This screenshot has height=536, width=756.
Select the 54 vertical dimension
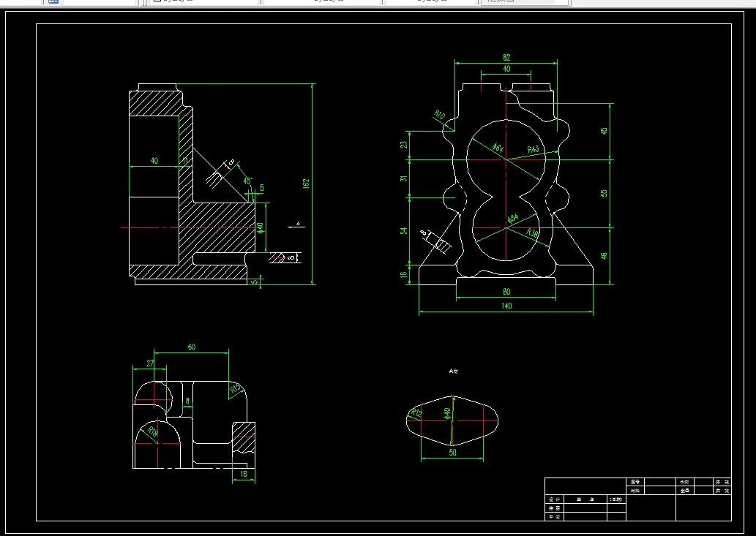(x=404, y=231)
